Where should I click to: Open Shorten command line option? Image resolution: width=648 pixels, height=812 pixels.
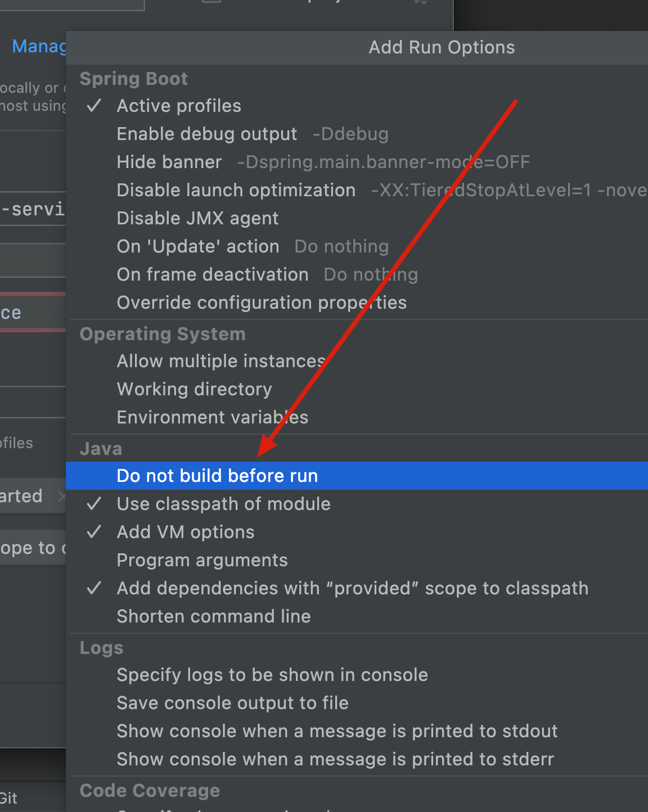213,616
